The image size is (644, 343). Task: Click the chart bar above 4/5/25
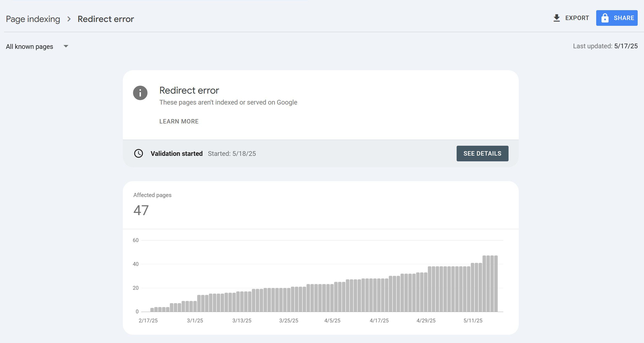(x=332, y=298)
